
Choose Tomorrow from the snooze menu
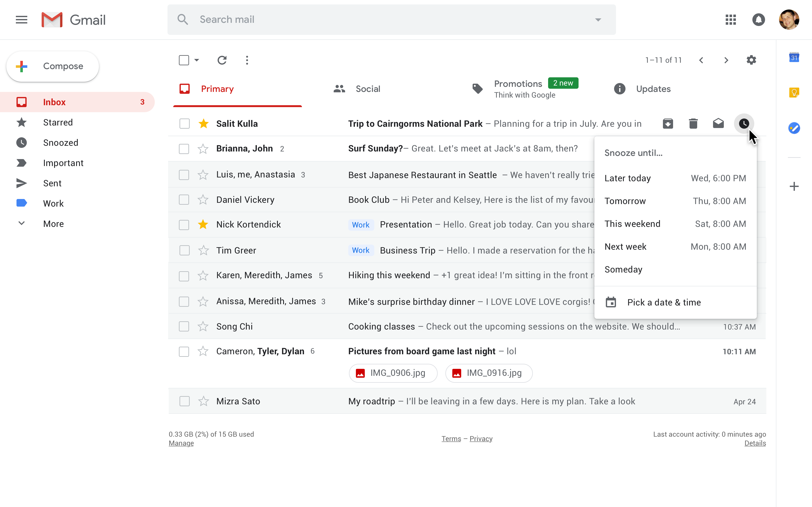625,201
